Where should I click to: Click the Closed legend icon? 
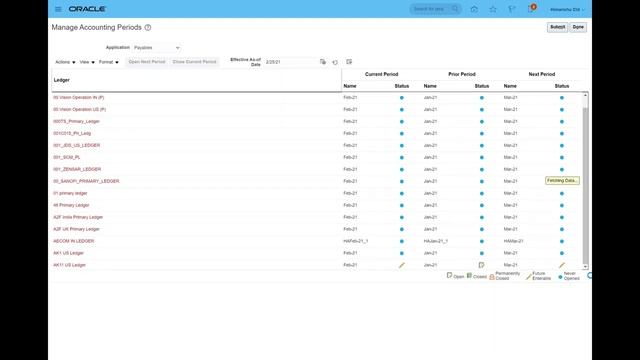tap(469, 276)
